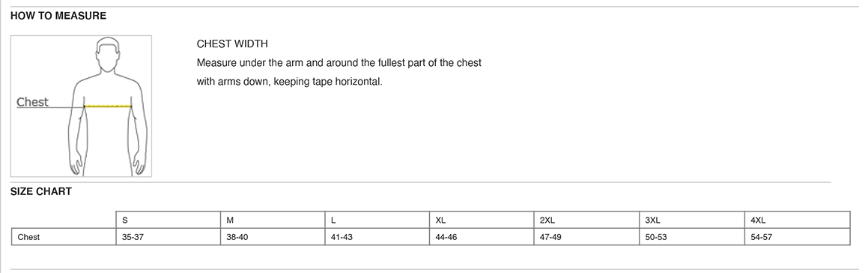Click the 54-57 chest measurement cell
Viewport: 868px width, 273px height.
pyautogui.click(x=797, y=237)
